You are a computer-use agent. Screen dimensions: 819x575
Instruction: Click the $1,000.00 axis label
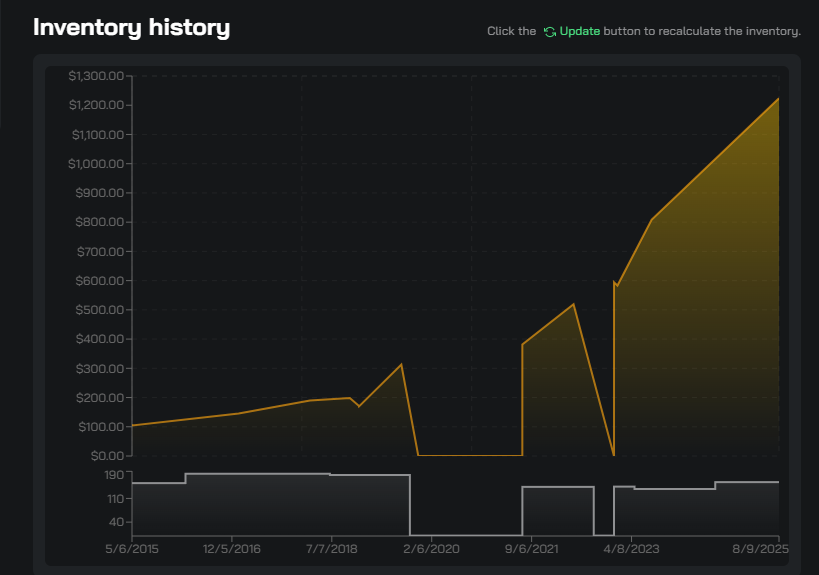pyautogui.click(x=96, y=164)
